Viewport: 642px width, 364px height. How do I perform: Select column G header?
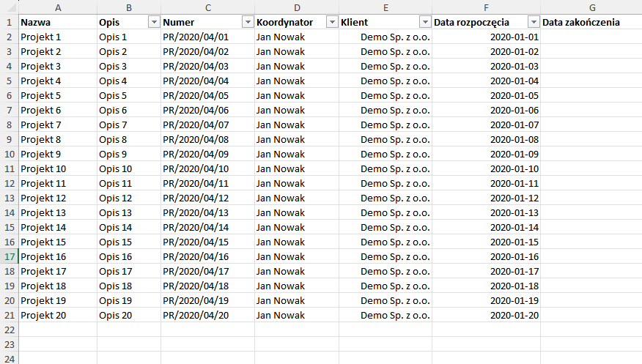point(591,7)
